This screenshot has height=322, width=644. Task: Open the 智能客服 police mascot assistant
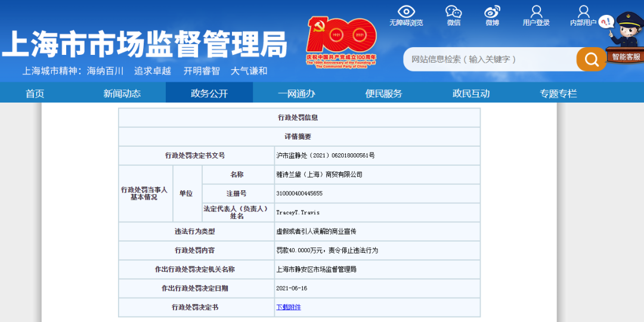coord(625,38)
